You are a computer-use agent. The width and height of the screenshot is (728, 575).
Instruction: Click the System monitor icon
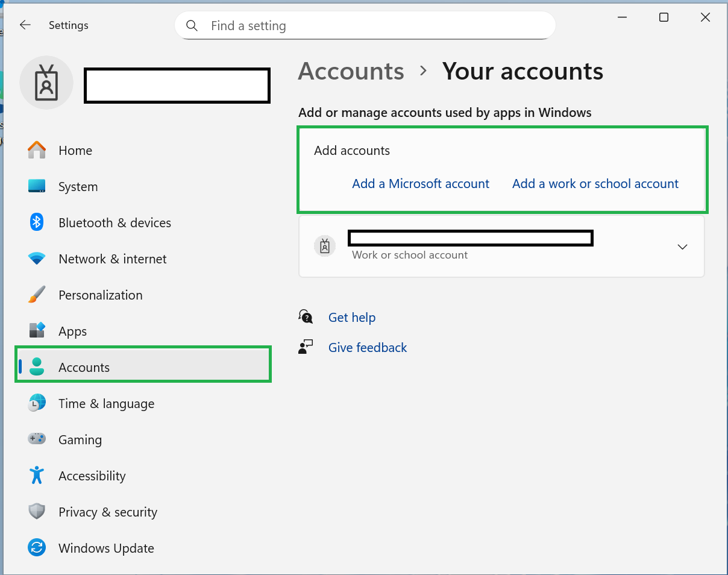point(37,186)
